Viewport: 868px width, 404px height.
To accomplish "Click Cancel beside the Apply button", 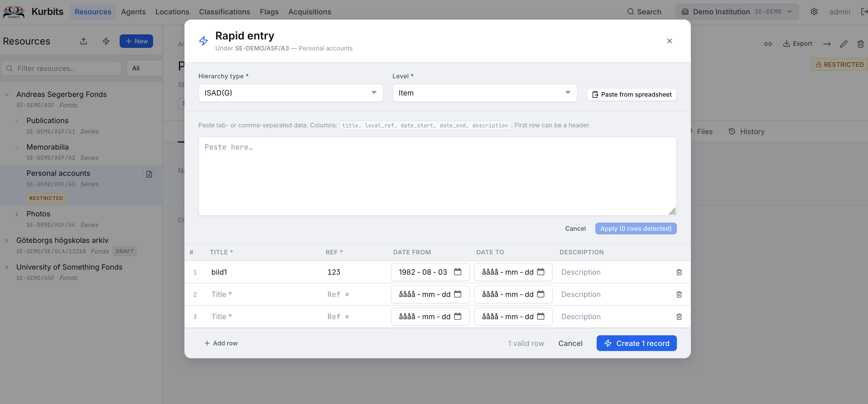I will pyautogui.click(x=575, y=228).
